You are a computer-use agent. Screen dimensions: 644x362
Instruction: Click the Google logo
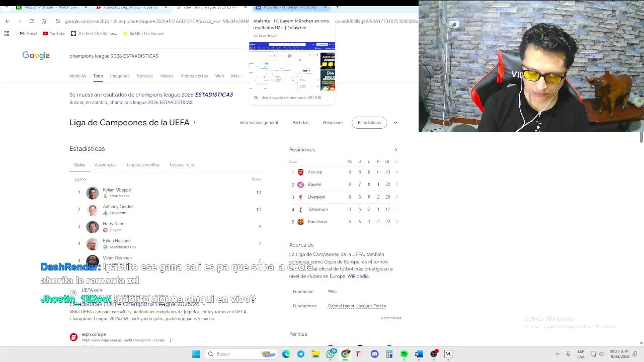coord(36,56)
